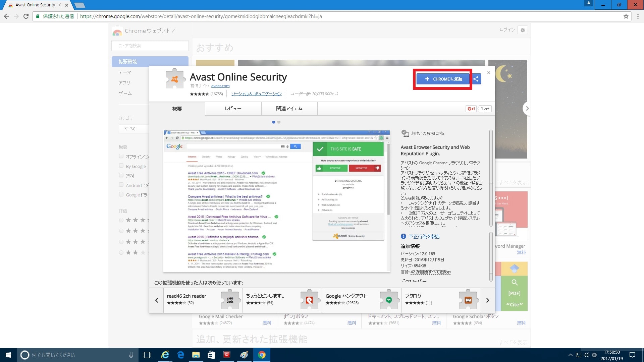Open the ソーシャル&コミュニケーション category link
The image size is (644, 362).
tap(257, 94)
